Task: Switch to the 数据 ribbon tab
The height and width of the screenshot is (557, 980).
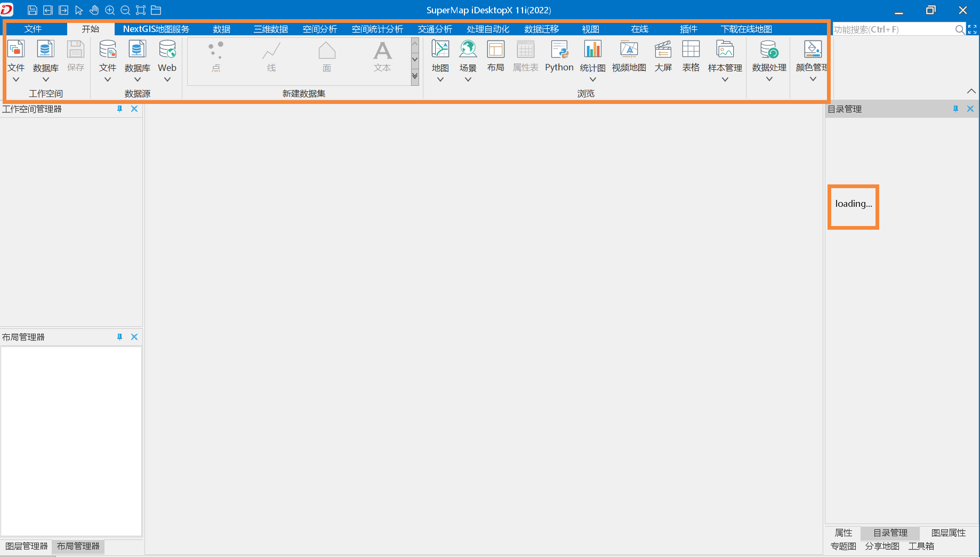Action: point(222,29)
